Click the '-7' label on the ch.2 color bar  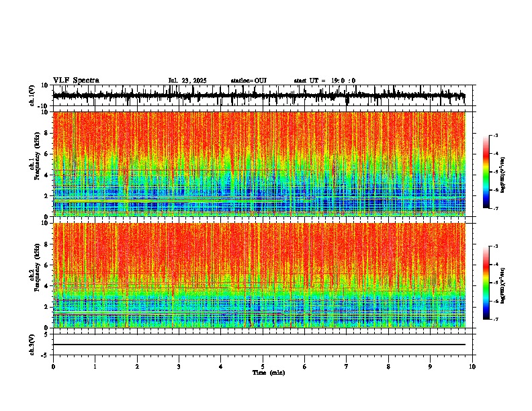(495, 319)
